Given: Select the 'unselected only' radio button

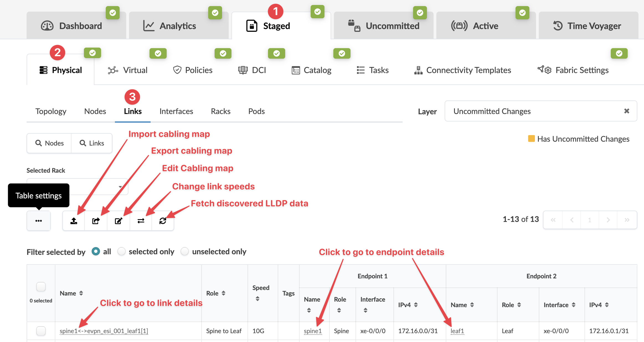Looking at the screenshot, I should point(185,251).
